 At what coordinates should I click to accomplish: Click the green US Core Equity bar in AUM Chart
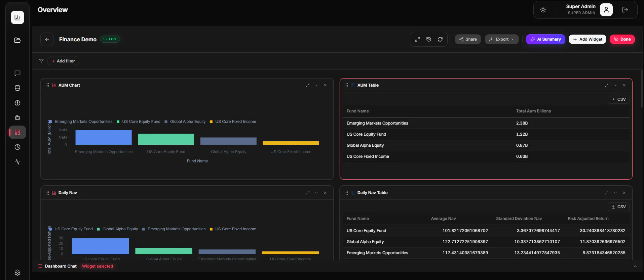coord(166,139)
